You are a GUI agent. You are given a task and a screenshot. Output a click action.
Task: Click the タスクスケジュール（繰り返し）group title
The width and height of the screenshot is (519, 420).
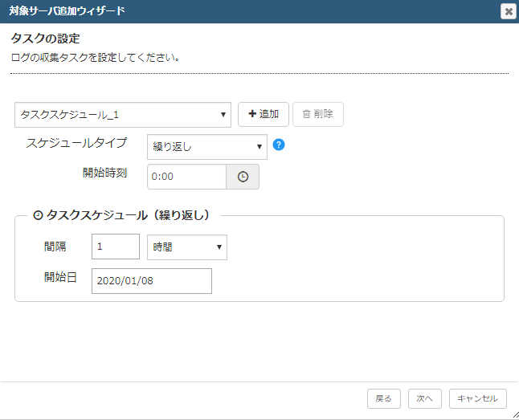point(121,215)
